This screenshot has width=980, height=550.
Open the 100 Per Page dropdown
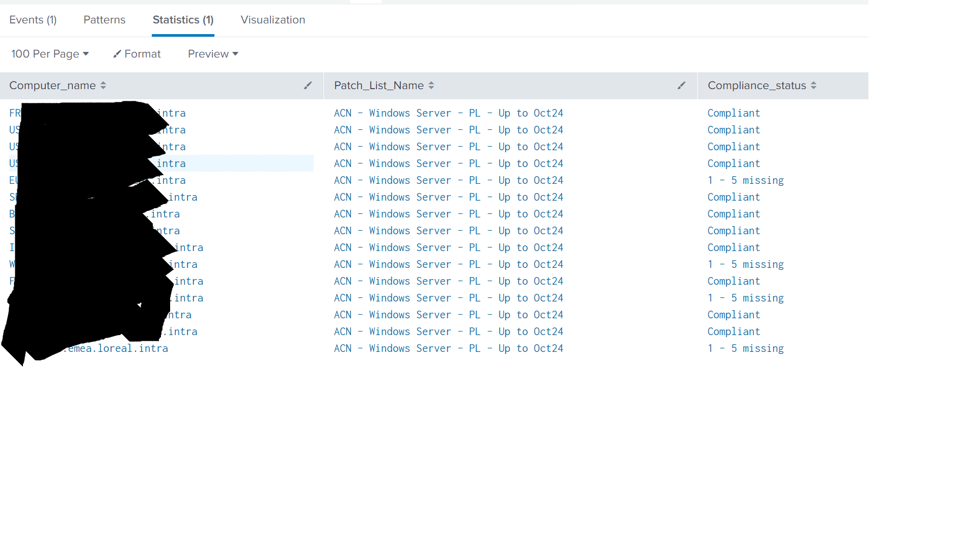point(50,54)
